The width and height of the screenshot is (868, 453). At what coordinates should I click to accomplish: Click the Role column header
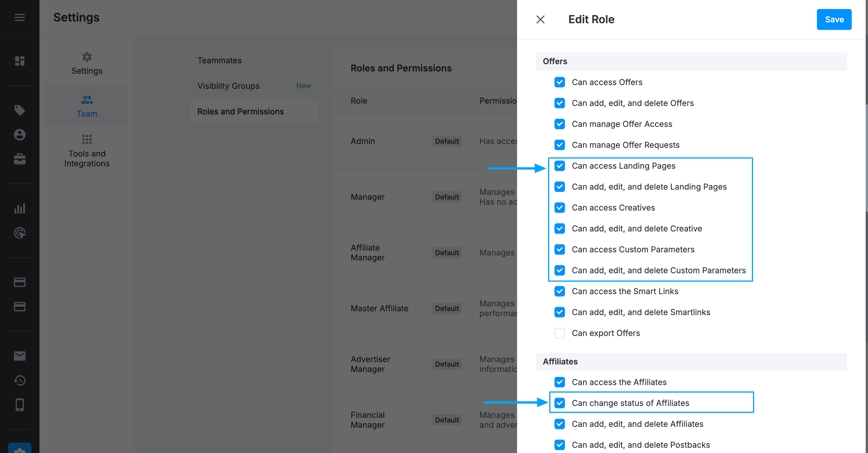point(359,101)
